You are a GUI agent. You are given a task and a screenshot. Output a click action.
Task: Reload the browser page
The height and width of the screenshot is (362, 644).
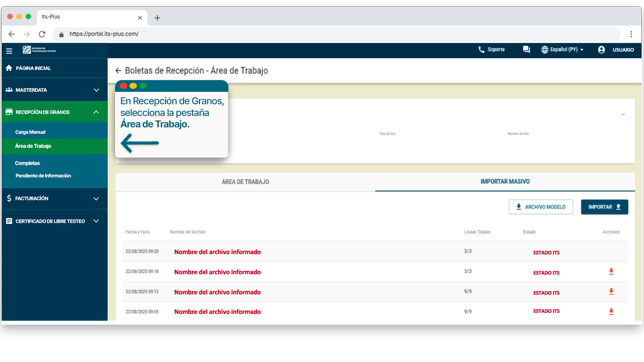42,34
